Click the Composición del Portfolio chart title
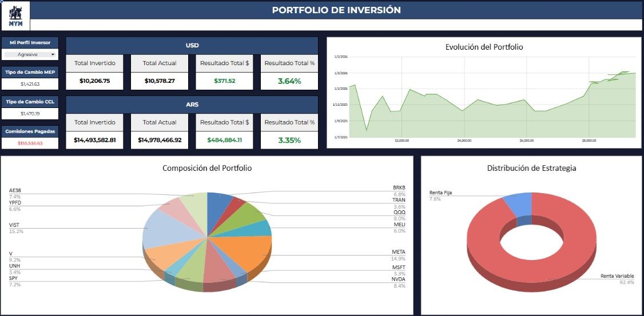Image resolution: width=644 pixels, height=316 pixels. 207,168
